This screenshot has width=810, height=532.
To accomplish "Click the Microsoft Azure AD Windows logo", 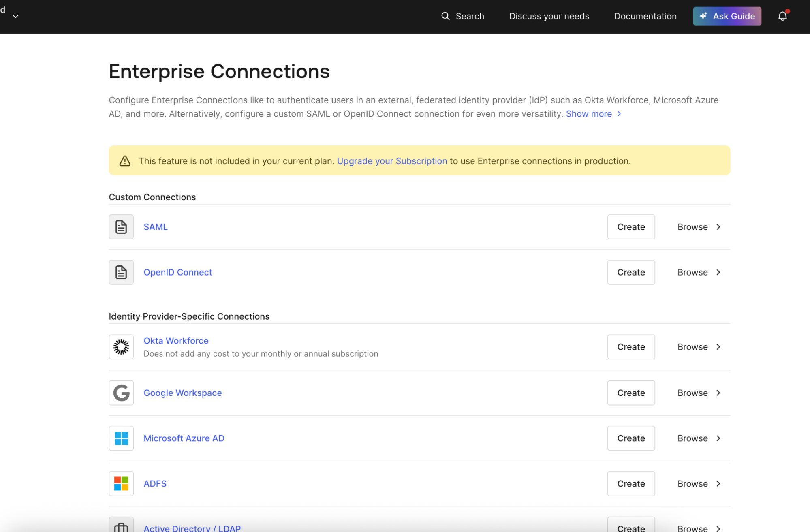I will click(x=121, y=438).
